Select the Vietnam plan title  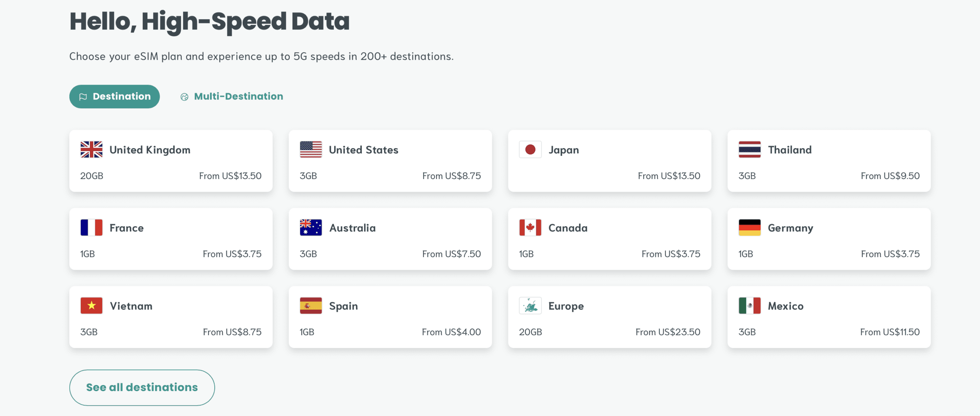pyautogui.click(x=131, y=306)
